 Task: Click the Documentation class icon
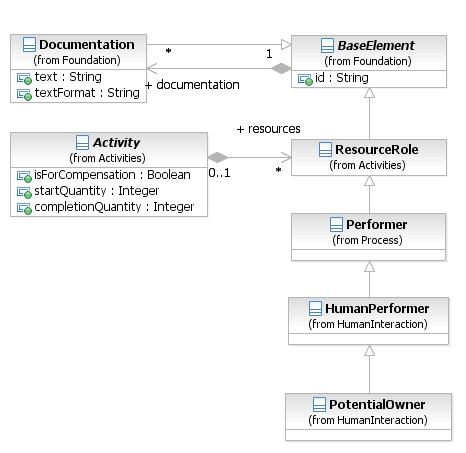29,45
